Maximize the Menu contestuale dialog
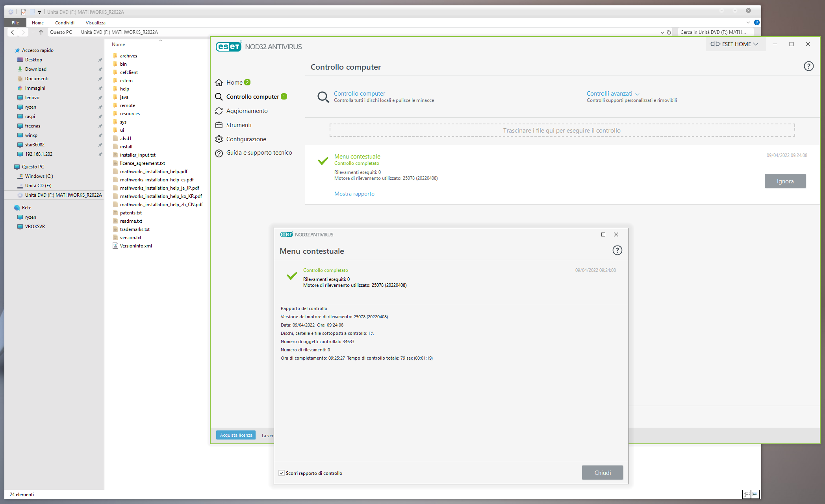The image size is (825, 504). click(603, 234)
